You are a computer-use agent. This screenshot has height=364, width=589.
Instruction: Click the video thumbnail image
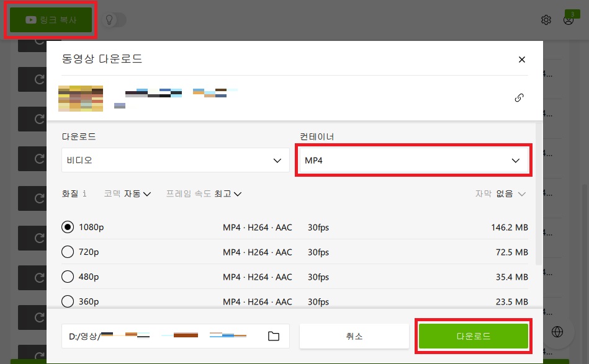tap(81, 99)
